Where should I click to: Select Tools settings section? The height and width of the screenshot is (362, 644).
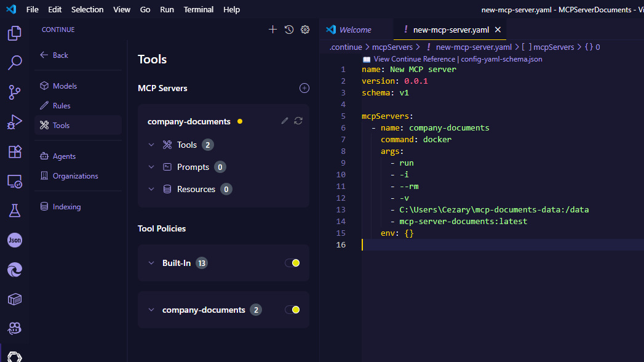[78, 126]
